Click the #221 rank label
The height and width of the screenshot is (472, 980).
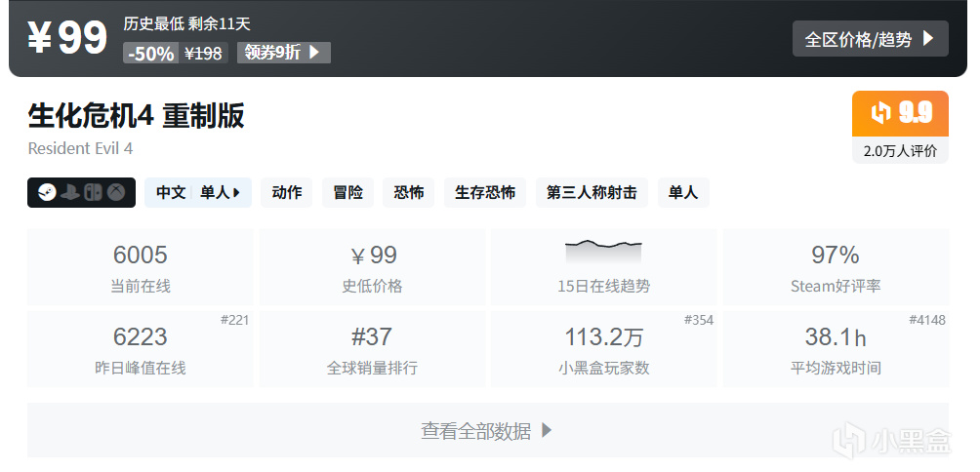pyautogui.click(x=234, y=320)
